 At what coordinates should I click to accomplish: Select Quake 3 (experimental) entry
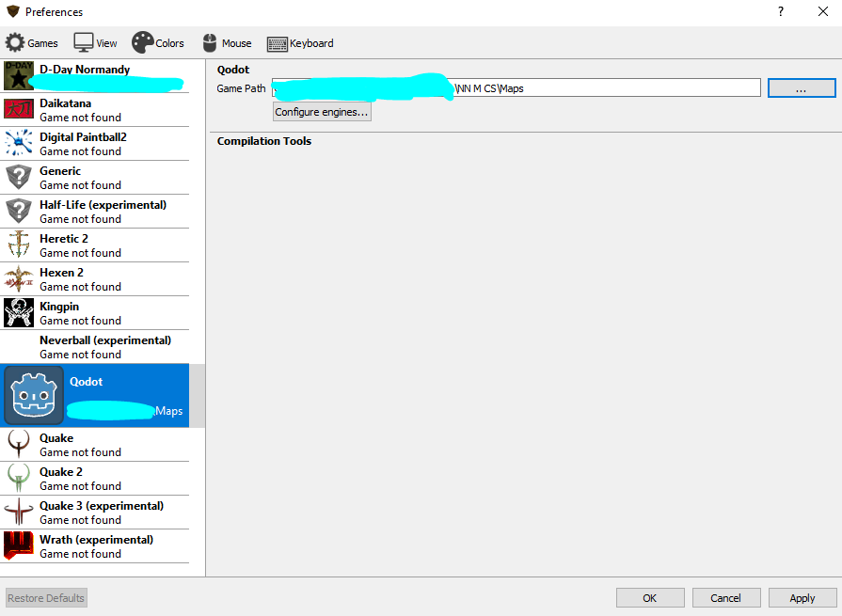click(x=94, y=512)
